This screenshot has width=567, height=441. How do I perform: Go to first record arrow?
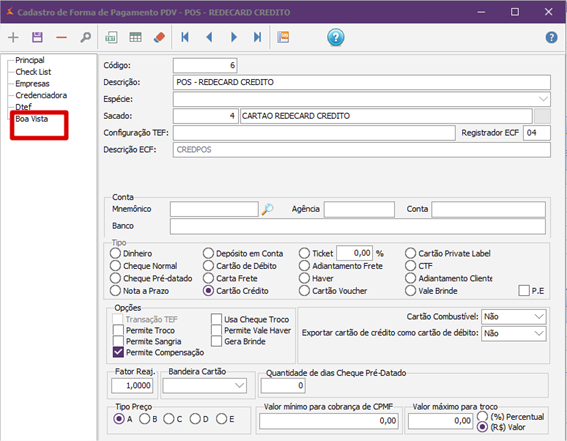[185, 37]
